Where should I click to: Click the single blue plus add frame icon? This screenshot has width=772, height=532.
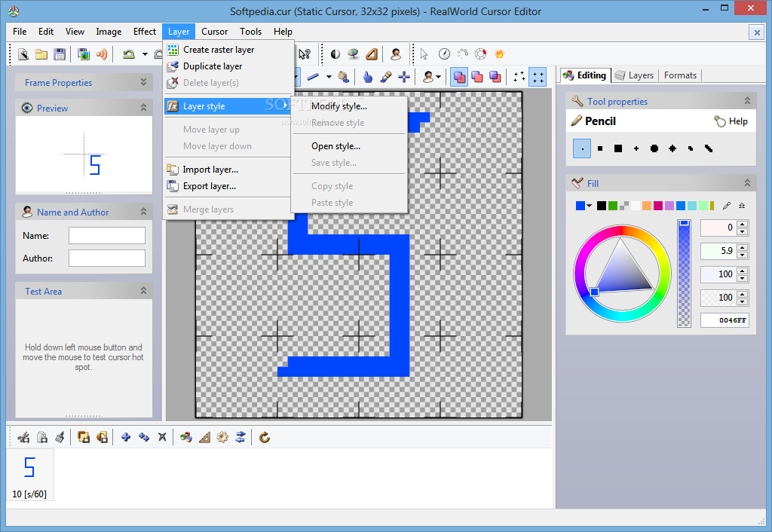point(126,437)
